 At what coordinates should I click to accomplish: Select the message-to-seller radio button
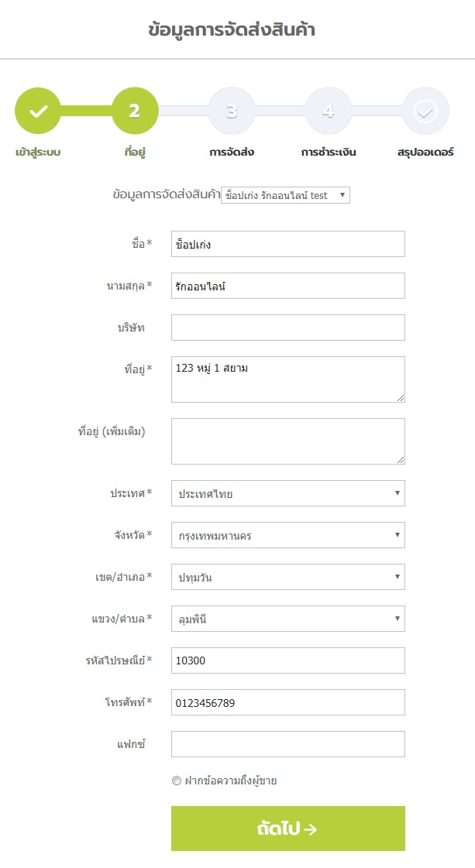pos(177,781)
